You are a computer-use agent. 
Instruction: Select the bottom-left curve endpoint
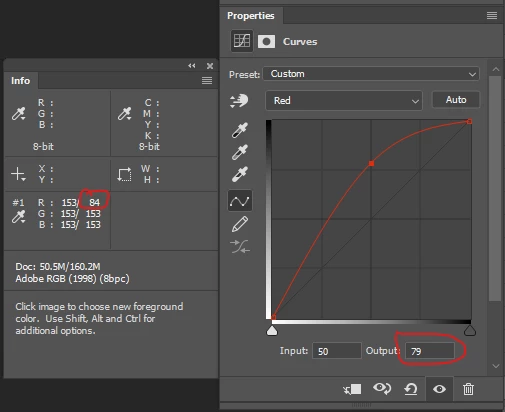coord(273,317)
